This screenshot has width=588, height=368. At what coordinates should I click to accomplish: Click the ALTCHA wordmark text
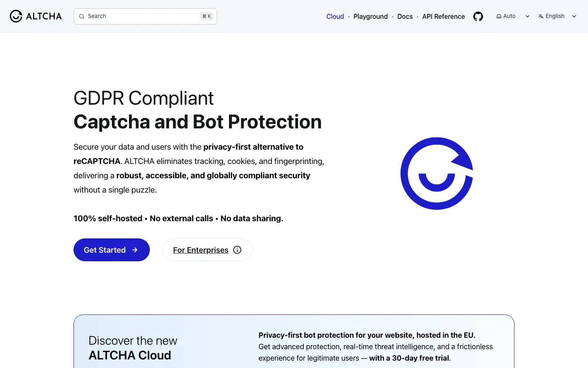pos(44,16)
